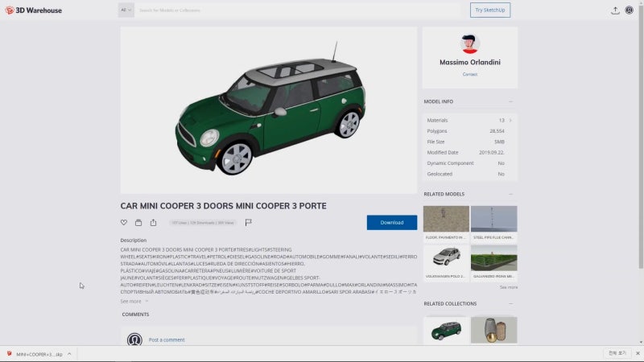Click the Contact link
Viewport: 644px width, 362px height.
(x=470, y=74)
